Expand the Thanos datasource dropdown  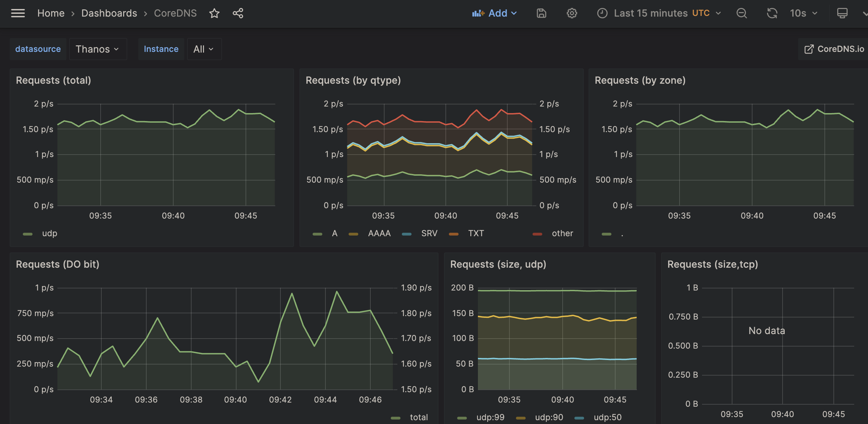click(98, 49)
